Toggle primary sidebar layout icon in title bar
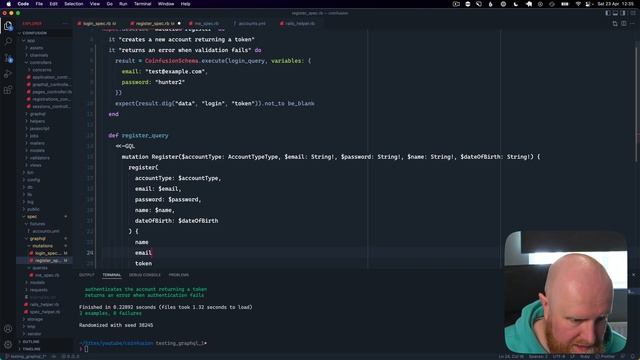This screenshot has width=640, height=360. [608, 13]
